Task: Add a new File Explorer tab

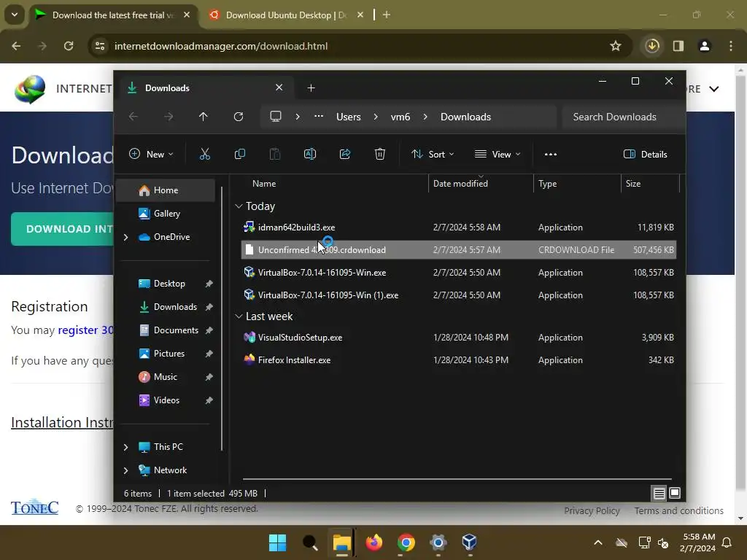Action: pos(311,87)
